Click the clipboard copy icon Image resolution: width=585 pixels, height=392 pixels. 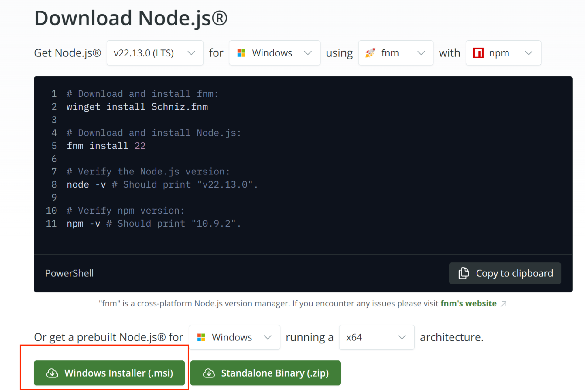pos(464,273)
